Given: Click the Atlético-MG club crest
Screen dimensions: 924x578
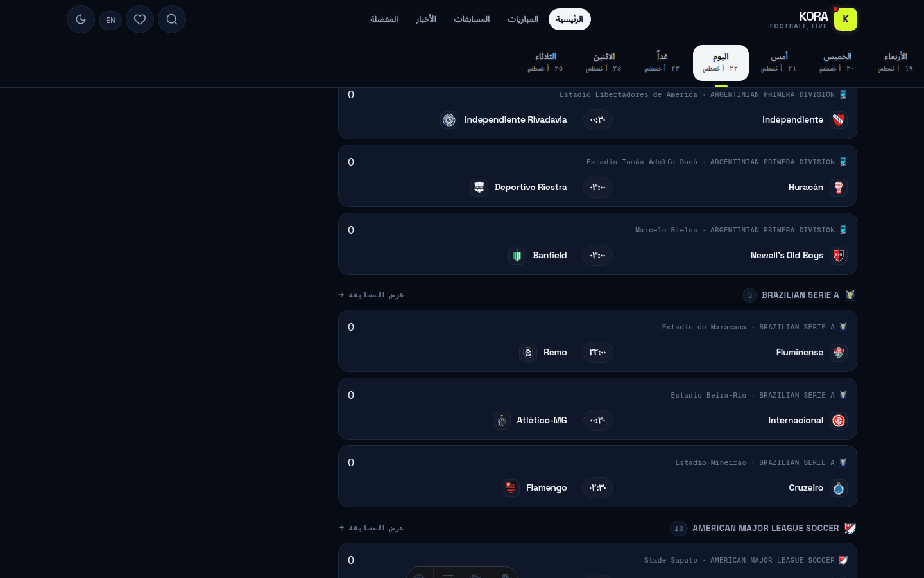Looking at the screenshot, I should [502, 421].
